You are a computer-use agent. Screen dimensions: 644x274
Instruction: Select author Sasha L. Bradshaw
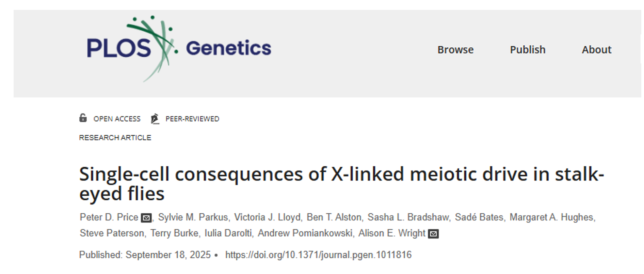click(408, 217)
